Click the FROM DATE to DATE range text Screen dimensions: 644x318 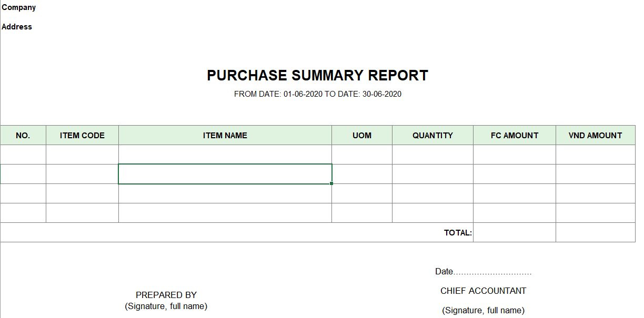point(318,94)
